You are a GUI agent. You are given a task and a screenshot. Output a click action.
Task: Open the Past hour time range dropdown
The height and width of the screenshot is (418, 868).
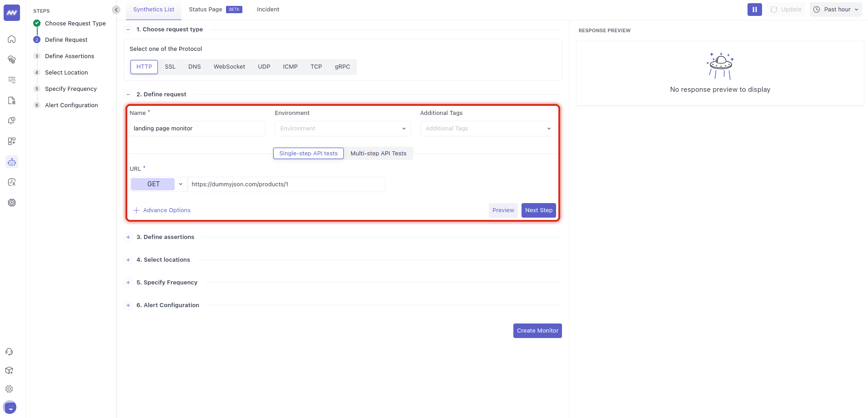pos(836,10)
